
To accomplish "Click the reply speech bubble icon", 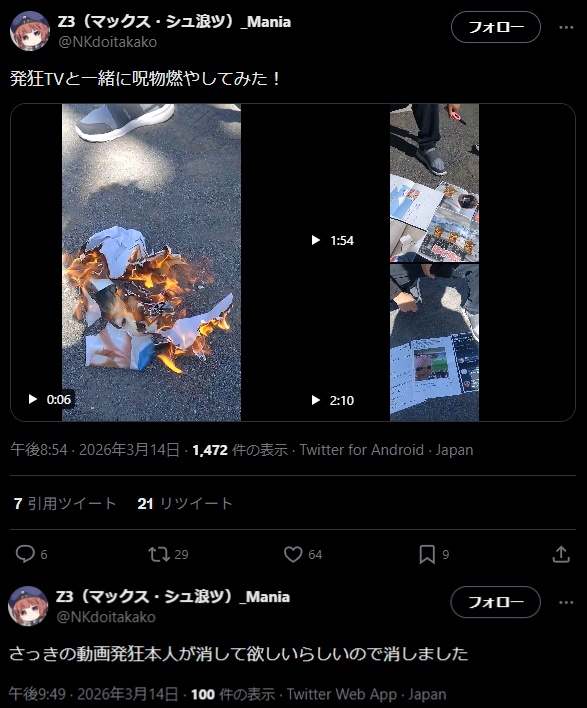I will (25, 554).
